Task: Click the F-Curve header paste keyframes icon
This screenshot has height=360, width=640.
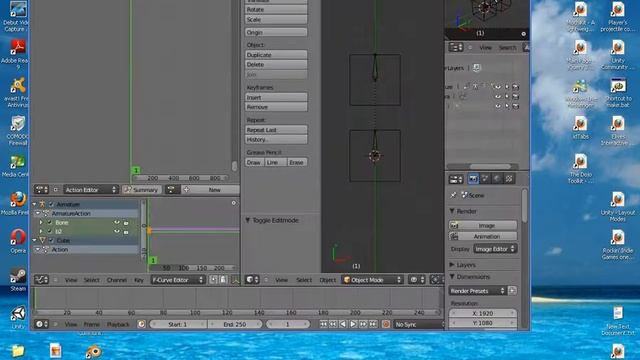Action: (x=223, y=280)
